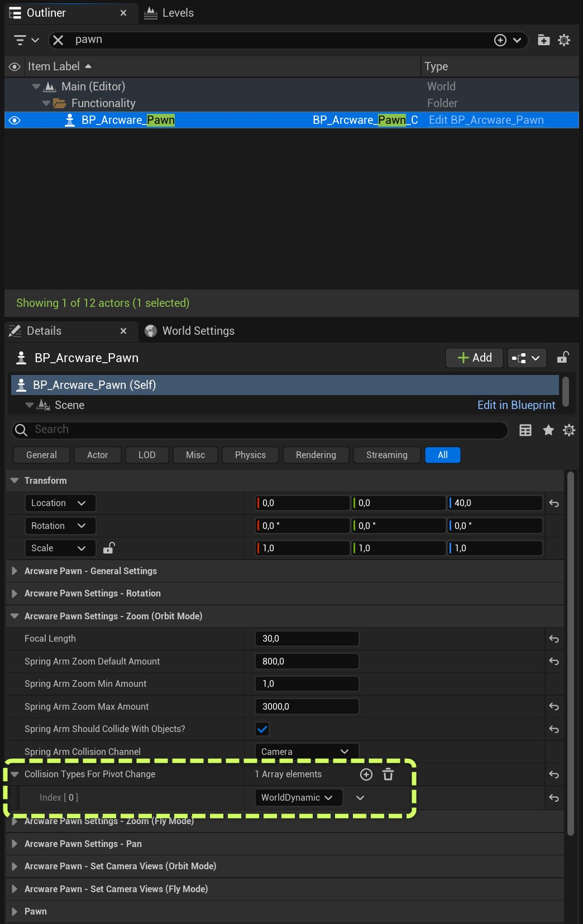
Task: Open the Spring Arm Collision Channel dropdown
Action: [306, 752]
